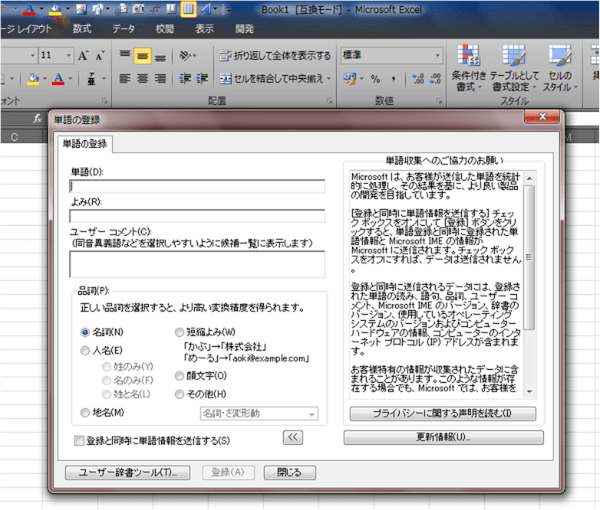The image size is (600, 510).
Task: Click the Increase Decimal icon
Action: coord(418,79)
